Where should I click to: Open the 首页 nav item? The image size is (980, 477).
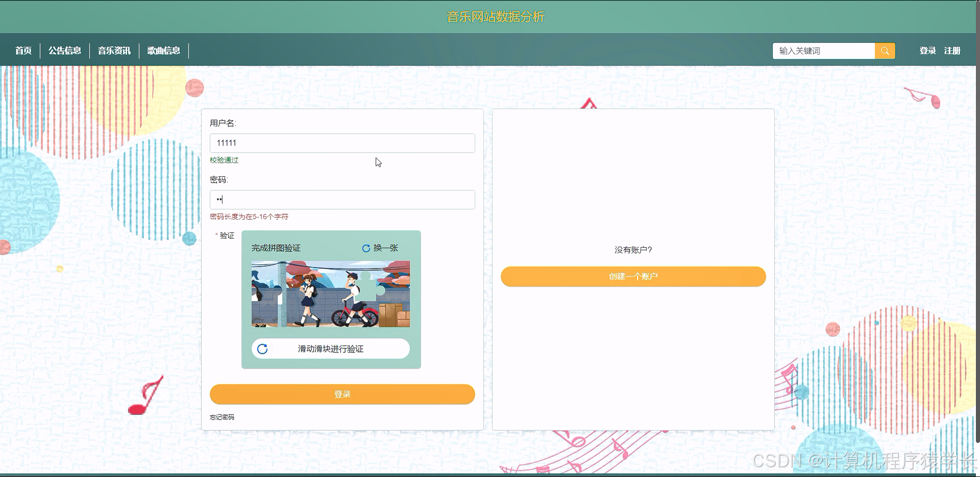coord(23,51)
